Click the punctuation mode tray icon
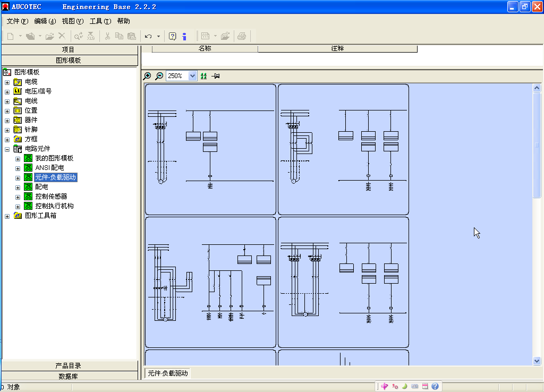The height and width of the screenshot is (392, 544). tap(395, 386)
